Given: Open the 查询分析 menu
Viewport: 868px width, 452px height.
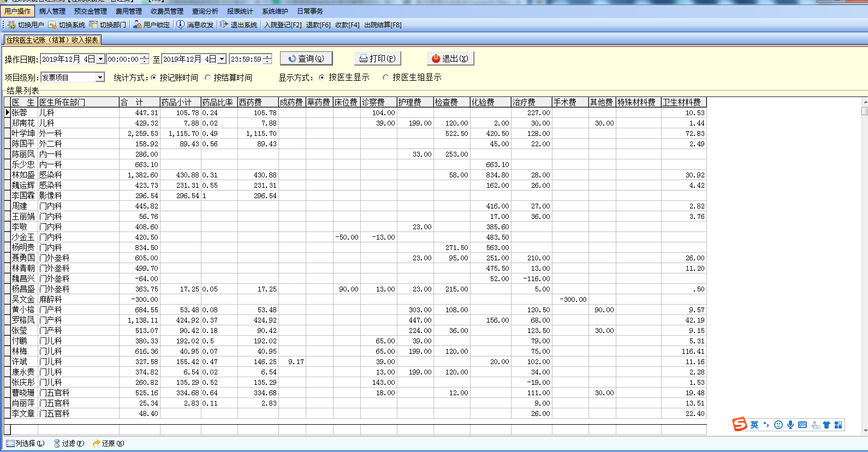Looking at the screenshot, I should coord(205,11).
